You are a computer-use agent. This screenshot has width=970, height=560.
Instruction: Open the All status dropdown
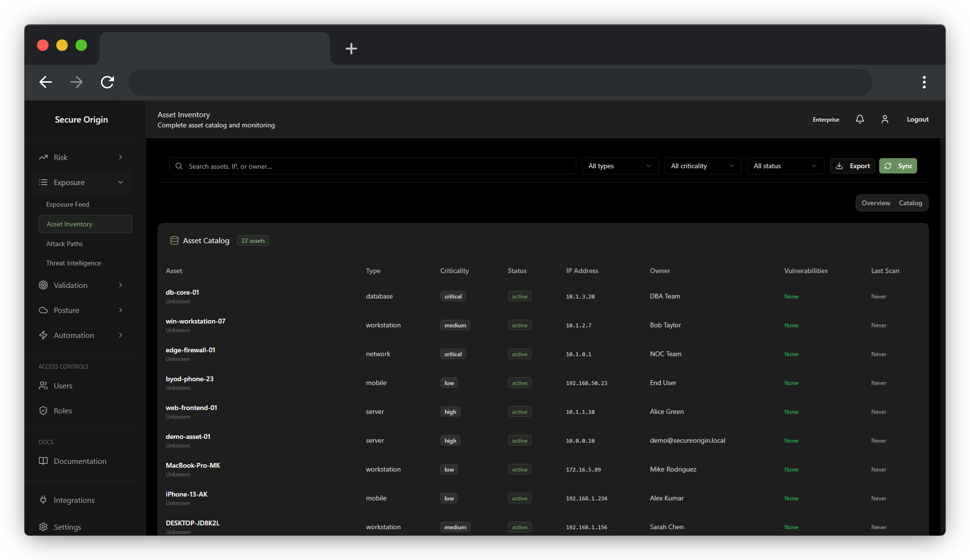tap(785, 166)
